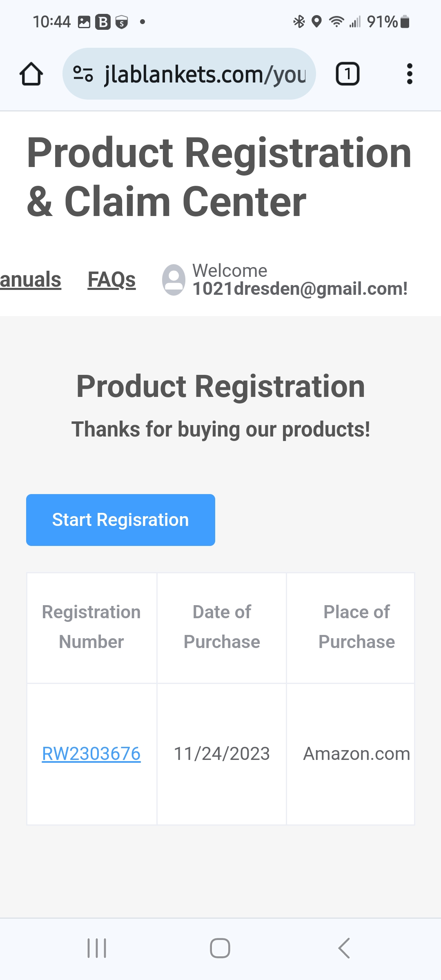Open registration RW2303676 link
Viewport: 441px width, 980px height.
pyautogui.click(x=91, y=754)
